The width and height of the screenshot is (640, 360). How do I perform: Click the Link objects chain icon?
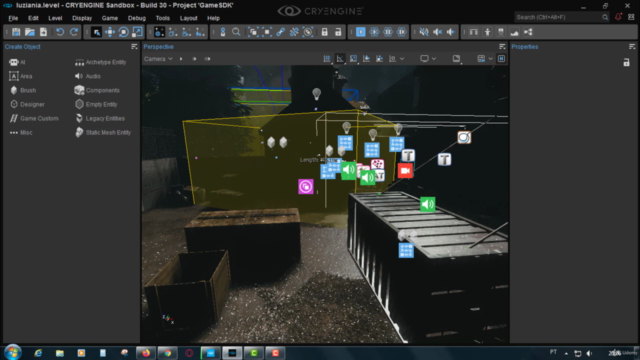pyautogui.click(x=280, y=32)
